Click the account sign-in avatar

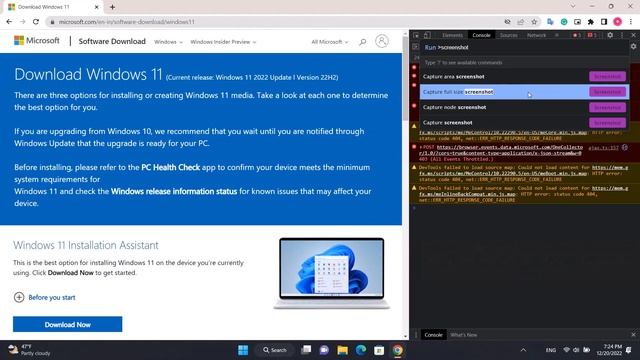point(382,41)
